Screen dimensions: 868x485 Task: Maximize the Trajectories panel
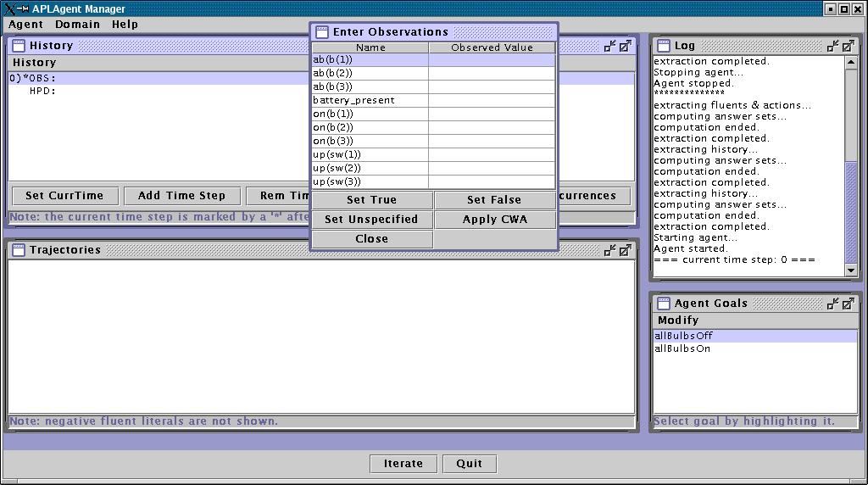pyautogui.click(x=625, y=250)
